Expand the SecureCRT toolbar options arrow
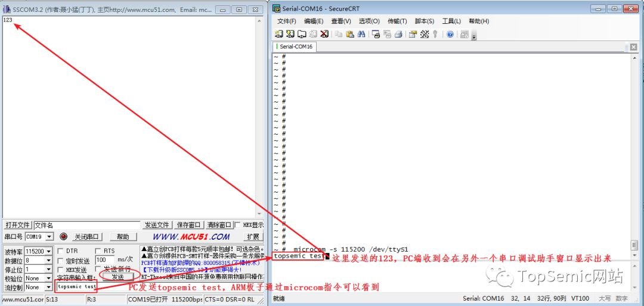Screen dimensions: 644x306 pyautogui.click(x=474, y=36)
